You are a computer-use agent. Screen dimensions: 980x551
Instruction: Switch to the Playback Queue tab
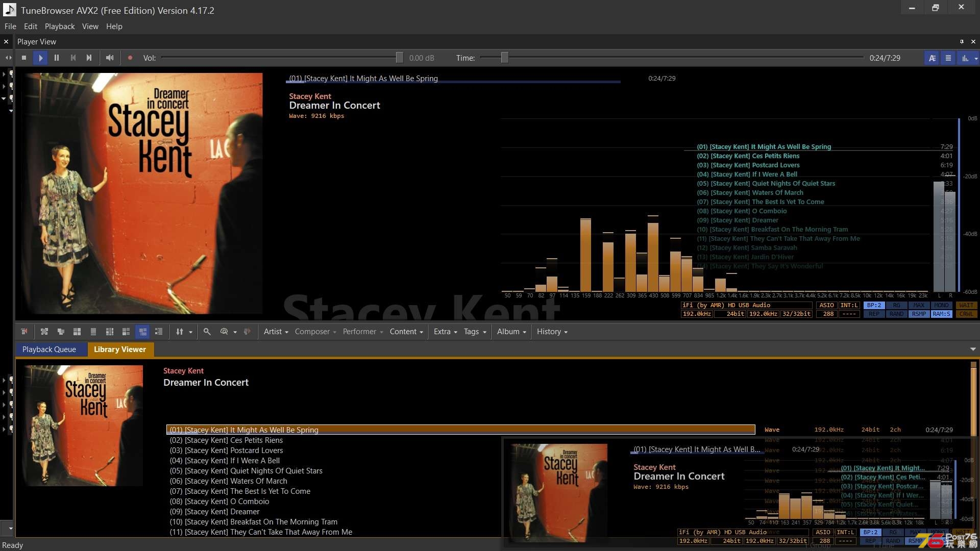[x=50, y=349]
